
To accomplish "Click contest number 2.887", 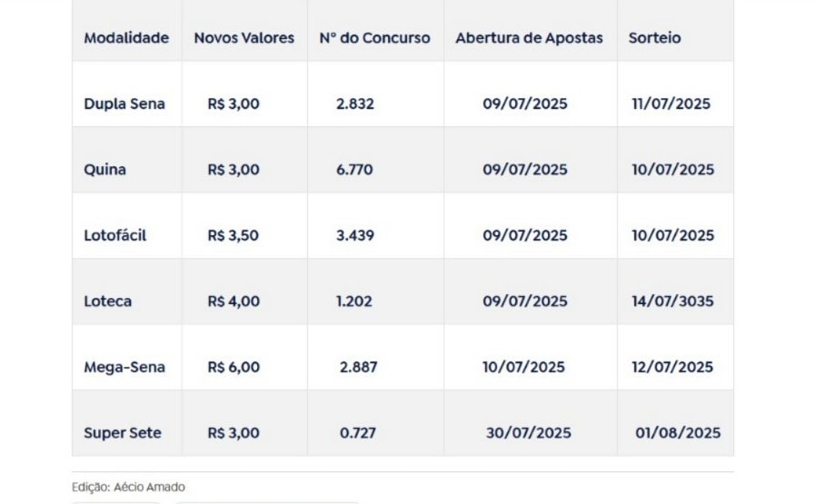I will tap(358, 368).
